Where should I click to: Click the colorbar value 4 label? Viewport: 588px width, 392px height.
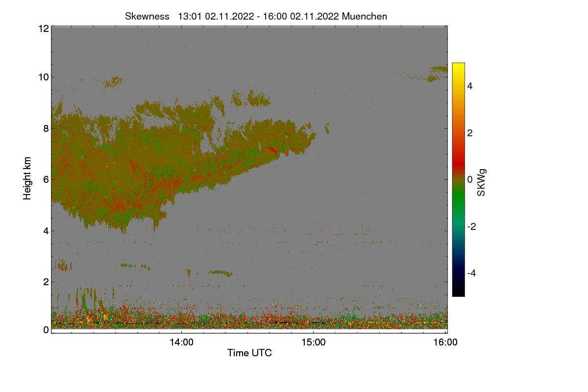coord(470,86)
